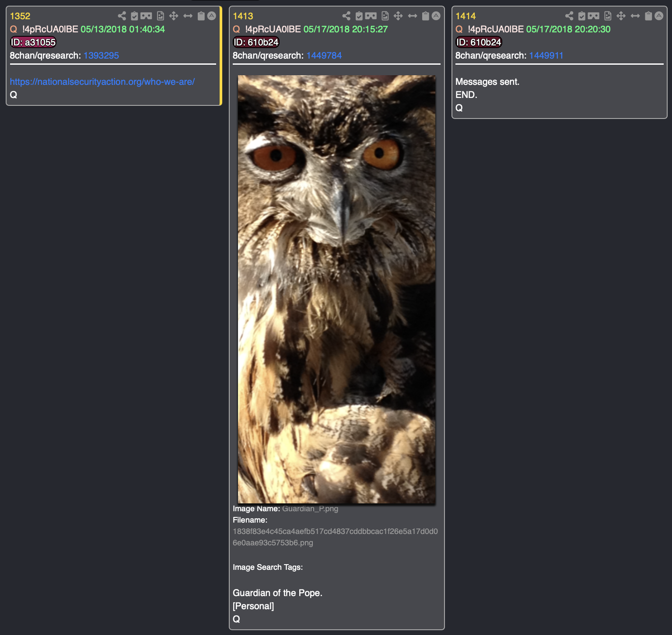
Task: Click four-way move icon on post 1352
Action: pos(174,16)
